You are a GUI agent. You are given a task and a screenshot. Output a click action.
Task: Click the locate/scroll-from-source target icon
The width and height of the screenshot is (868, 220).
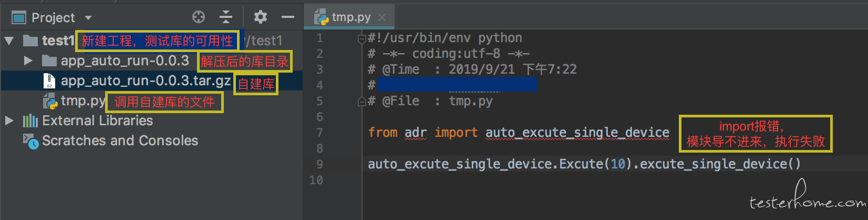click(x=199, y=17)
